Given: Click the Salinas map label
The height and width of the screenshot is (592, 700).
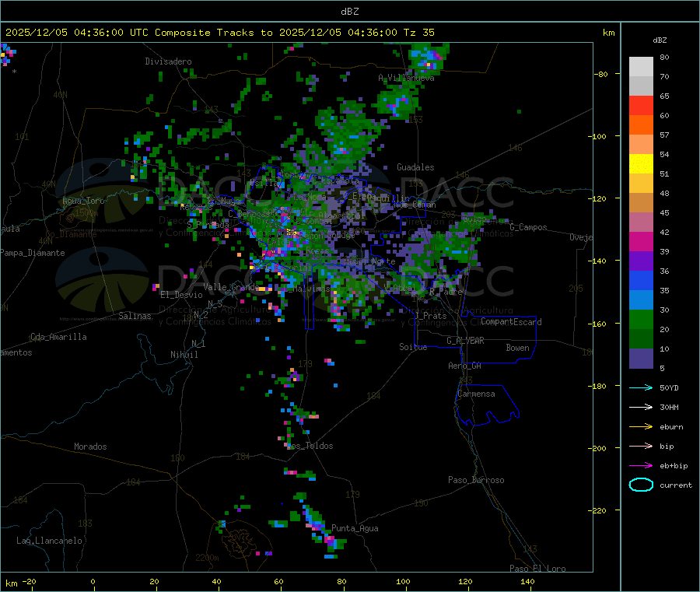Looking at the screenshot, I should tap(135, 316).
